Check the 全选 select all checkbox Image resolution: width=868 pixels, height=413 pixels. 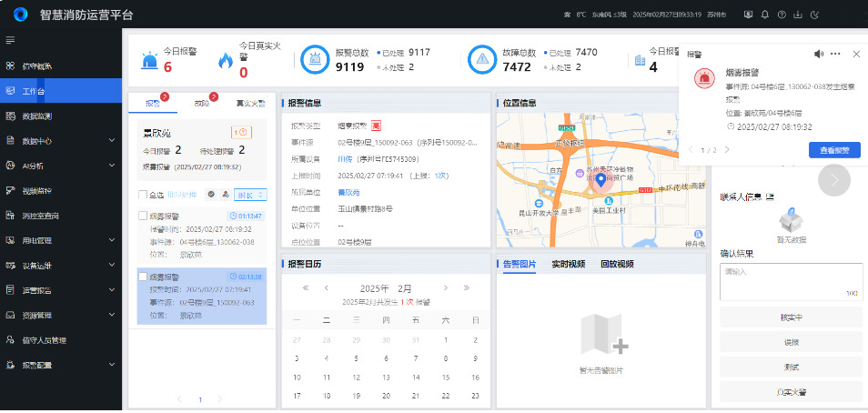coord(143,195)
